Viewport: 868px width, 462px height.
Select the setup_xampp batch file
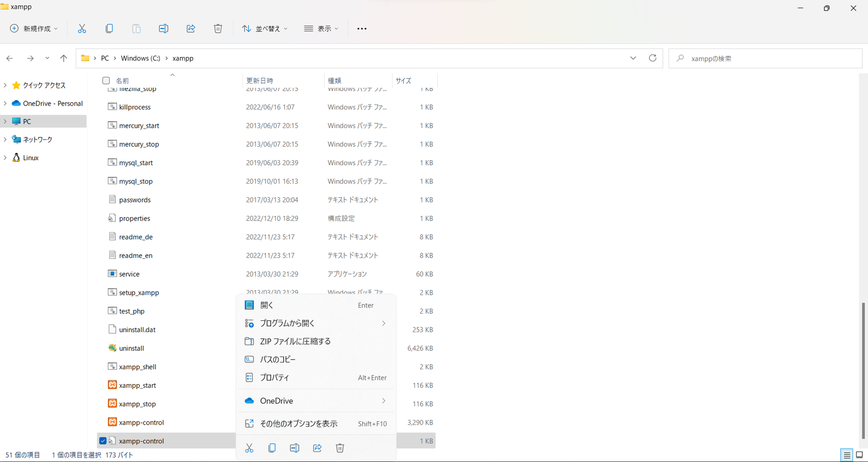(x=139, y=292)
